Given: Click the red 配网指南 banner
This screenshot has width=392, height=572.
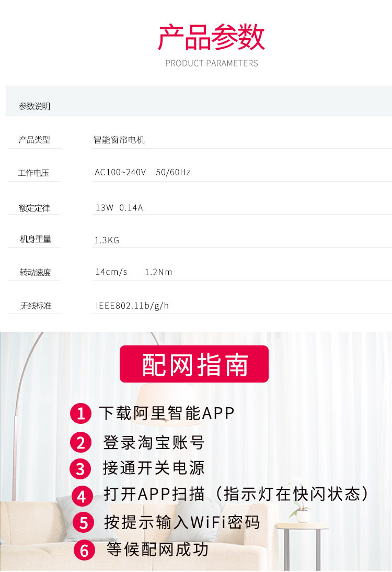Looking at the screenshot, I should (x=194, y=364).
